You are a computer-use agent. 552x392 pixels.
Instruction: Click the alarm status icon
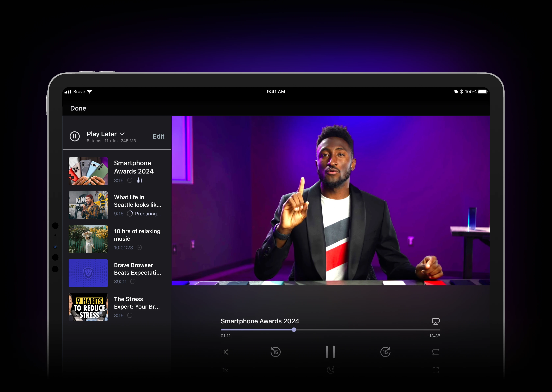[x=456, y=91]
